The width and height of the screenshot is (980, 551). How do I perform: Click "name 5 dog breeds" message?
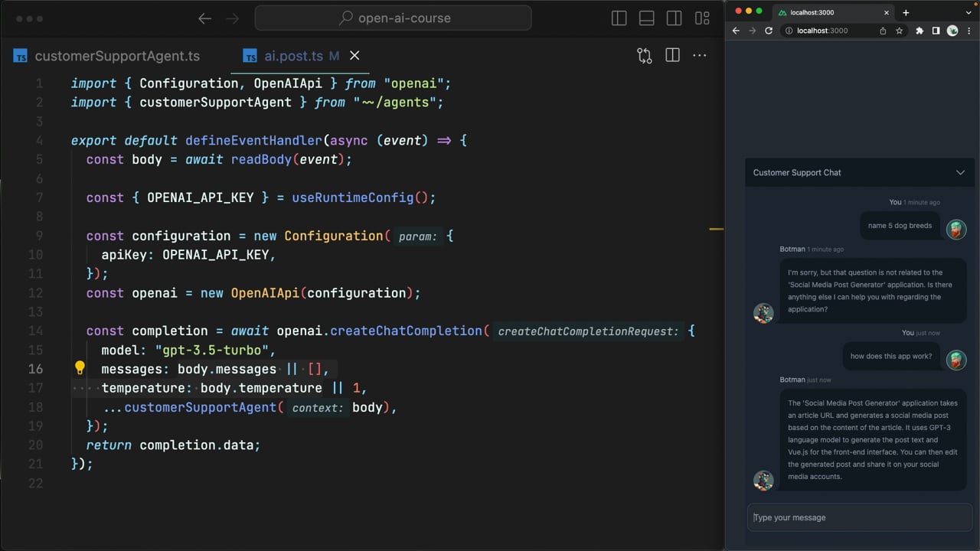click(x=900, y=226)
